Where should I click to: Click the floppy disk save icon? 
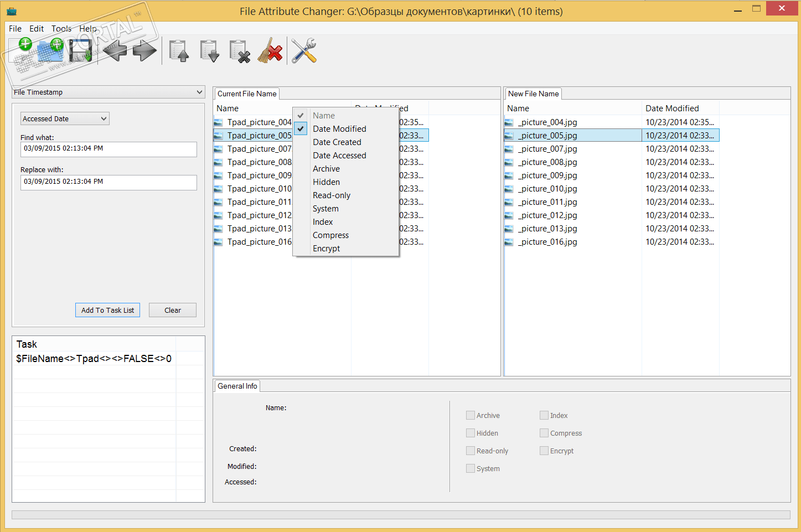(81, 51)
